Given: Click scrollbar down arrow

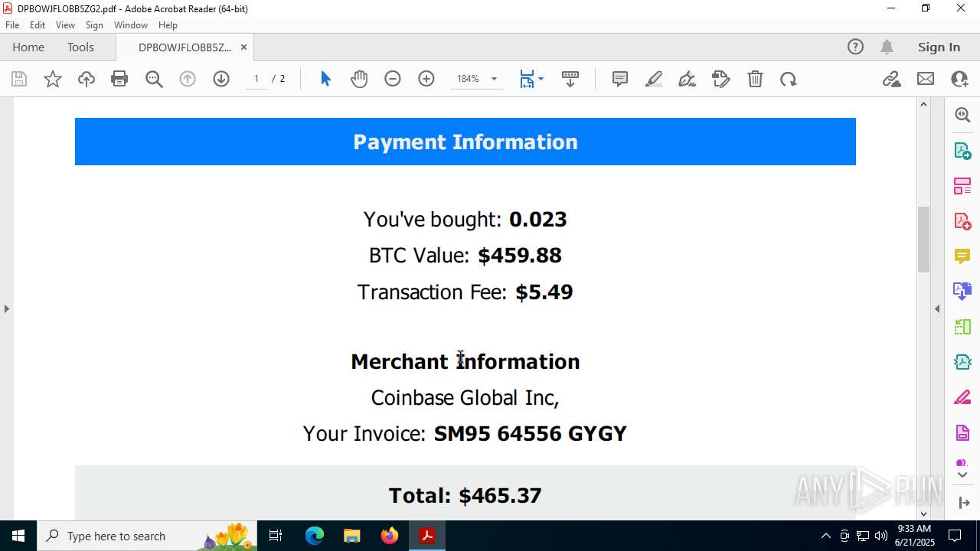Looking at the screenshot, I should pyautogui.click(x=923, y=514).
